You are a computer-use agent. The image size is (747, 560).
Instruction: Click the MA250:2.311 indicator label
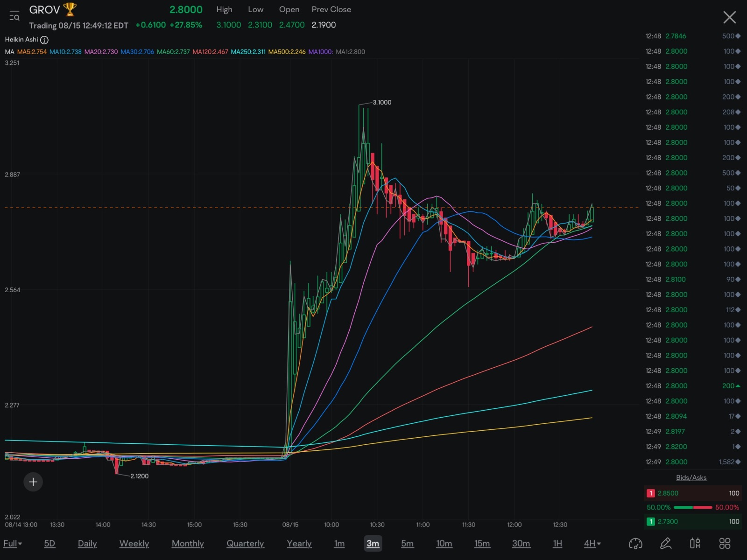pyautogui.click(x=248, y=52)
